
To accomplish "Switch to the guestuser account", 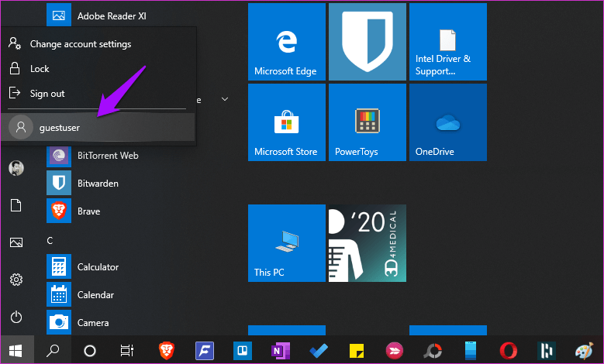I will (98, 127).
